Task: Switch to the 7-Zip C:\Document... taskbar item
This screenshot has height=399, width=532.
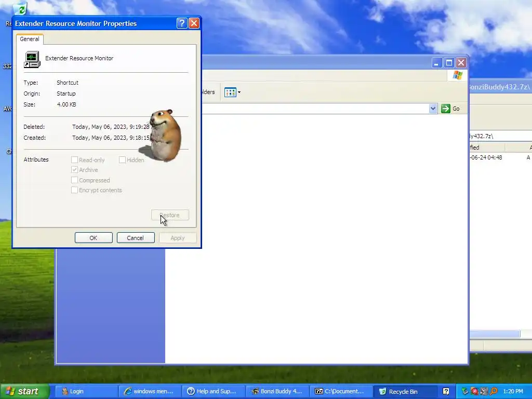Action: point(341,391)
